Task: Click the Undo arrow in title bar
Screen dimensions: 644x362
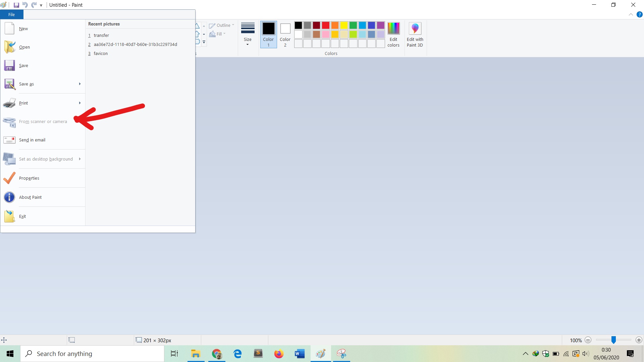Action: [x=25, y=5]
